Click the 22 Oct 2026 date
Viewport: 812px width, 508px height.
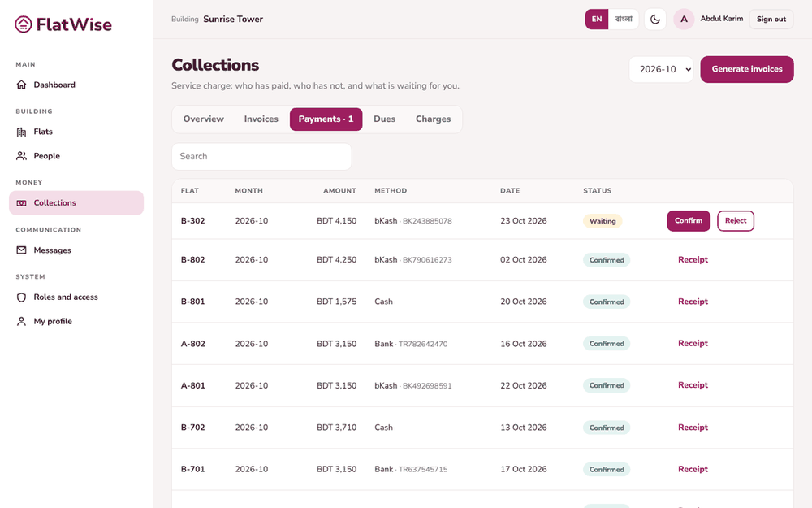point(524,385)
